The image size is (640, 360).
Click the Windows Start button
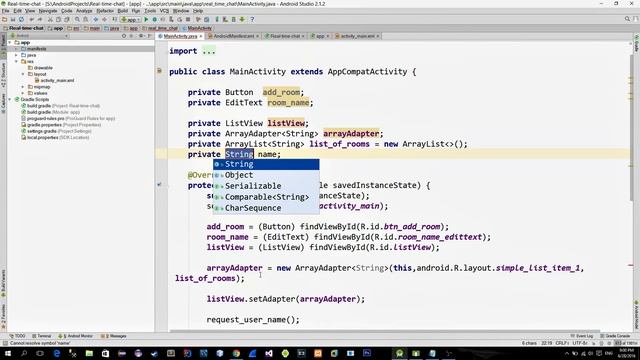(7, 353)
